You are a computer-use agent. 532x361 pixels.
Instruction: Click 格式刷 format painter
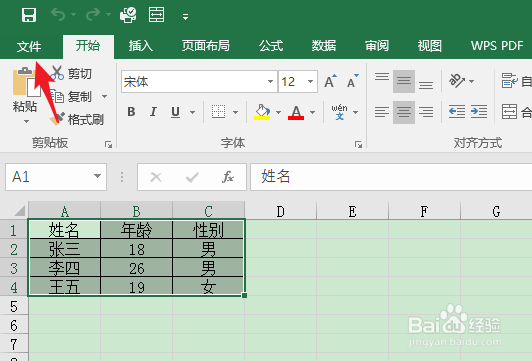point(77,119)
